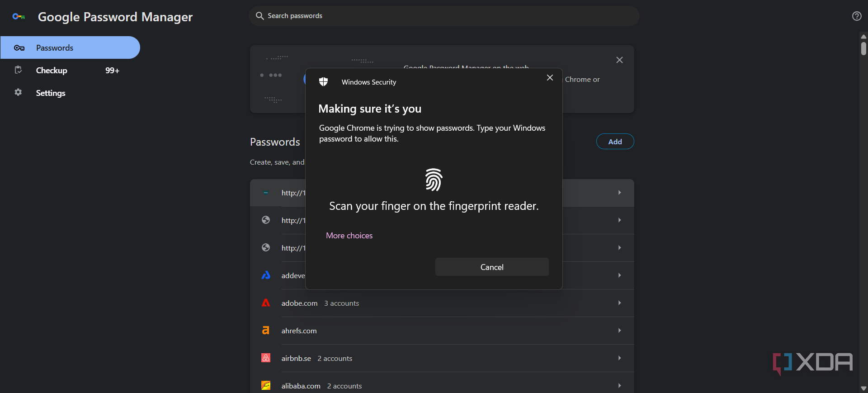Click the dash icon of first http entry
868x393 pixels.
point(266,193)
